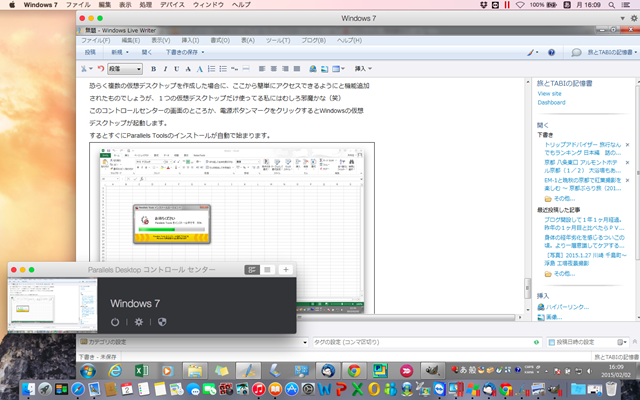Open the Trash in macOS Dock
Viewport: 640px width, 400px height.
tap(611, 389)
